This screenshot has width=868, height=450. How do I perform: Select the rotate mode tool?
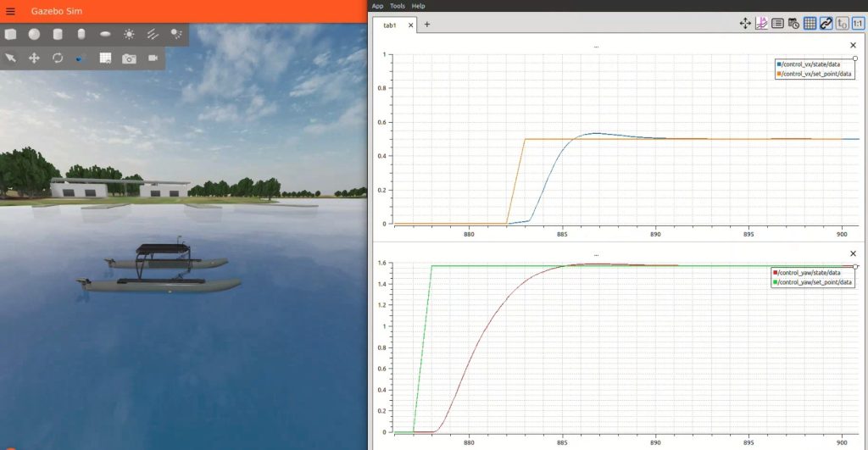58,58
